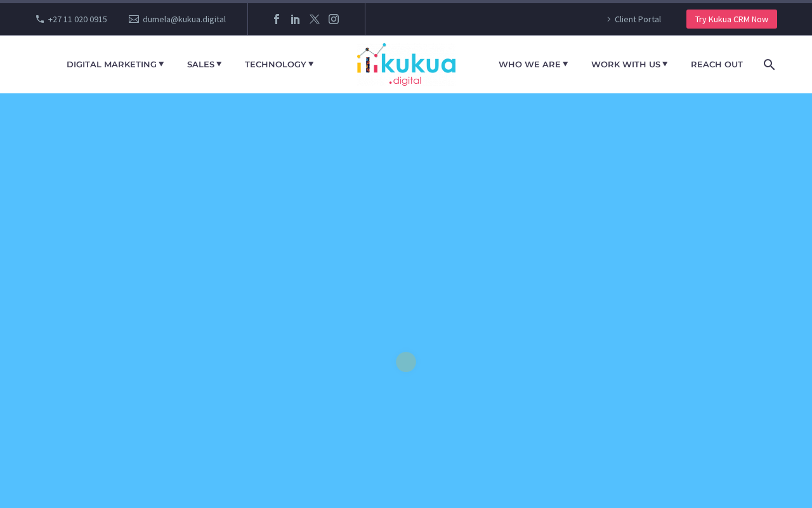The height and width of the screenshot is (508, 812).
Task: Click the loading circle indicator
Action: pos(406,362)
